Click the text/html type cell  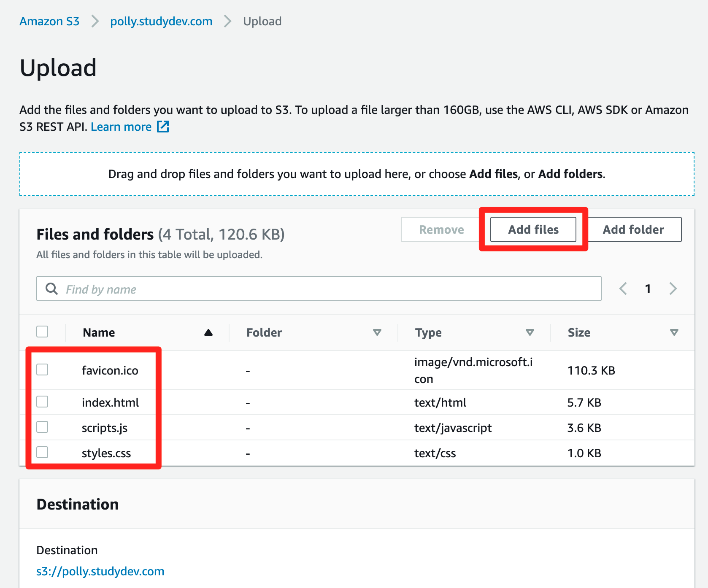[x=440, y=402]
